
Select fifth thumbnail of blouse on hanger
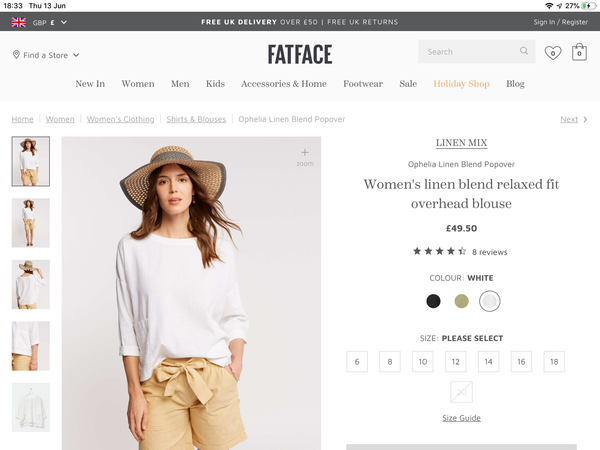[31, 408]
